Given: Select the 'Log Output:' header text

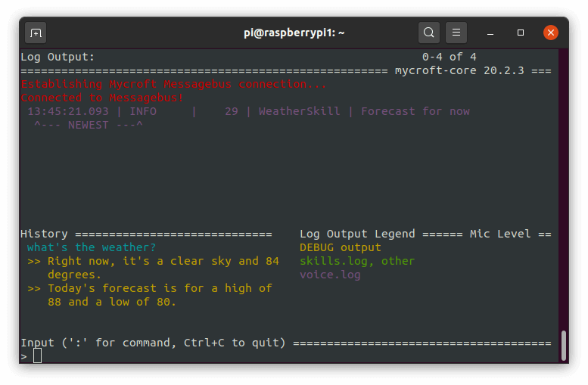Looking at the screenshot, I should 58,57.
